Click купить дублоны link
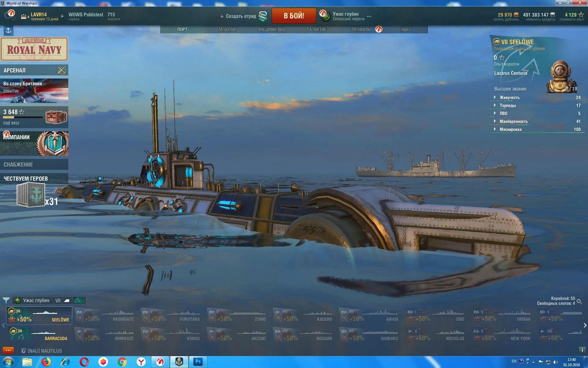This screenshot has width=588, height=368. (x=506, y=20)
